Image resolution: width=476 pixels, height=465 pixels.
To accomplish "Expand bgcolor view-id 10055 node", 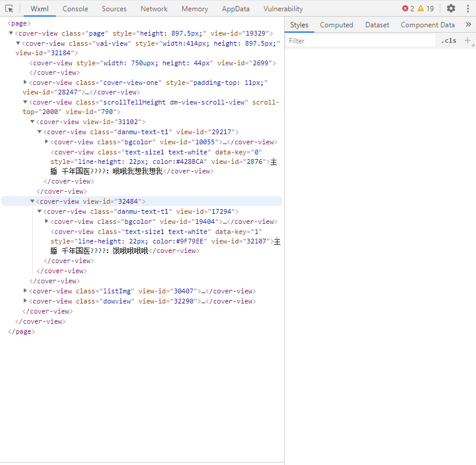I will pyautogui.click(x=46, y=142).
